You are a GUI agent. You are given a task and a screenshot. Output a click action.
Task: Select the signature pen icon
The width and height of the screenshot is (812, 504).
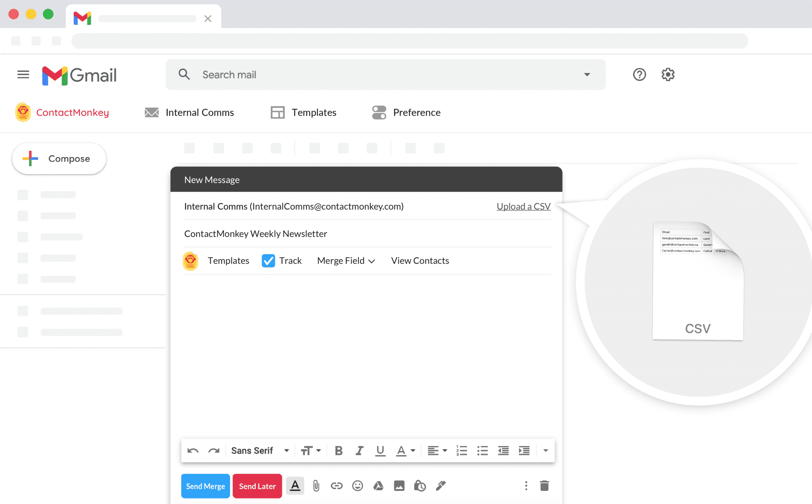441,485
